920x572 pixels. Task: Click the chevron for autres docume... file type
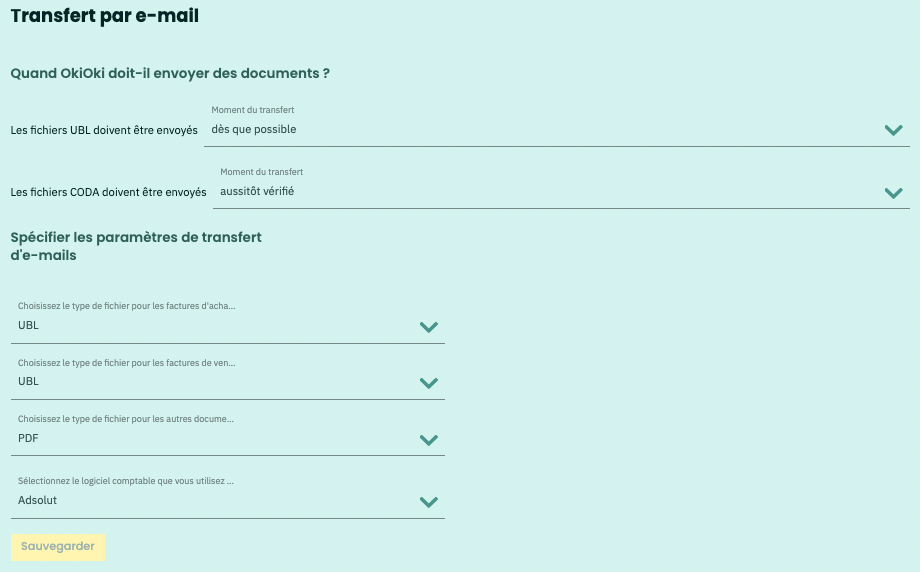[429, 439]
